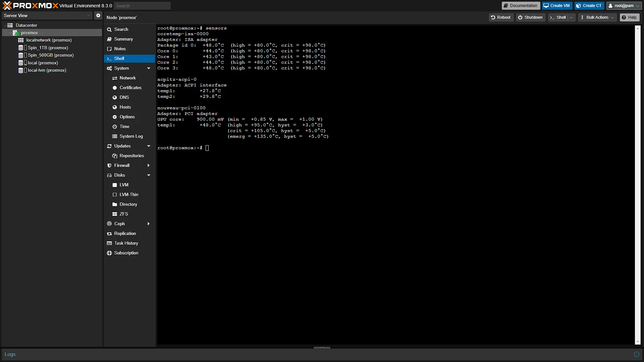Open the ZFS menu item
Viewport: 644px width, 362px height.
[x=129, y=214]
